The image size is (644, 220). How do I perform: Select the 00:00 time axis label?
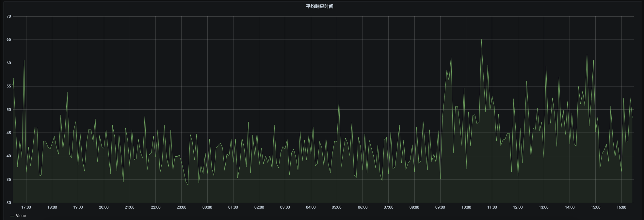[x=207, y=207]
